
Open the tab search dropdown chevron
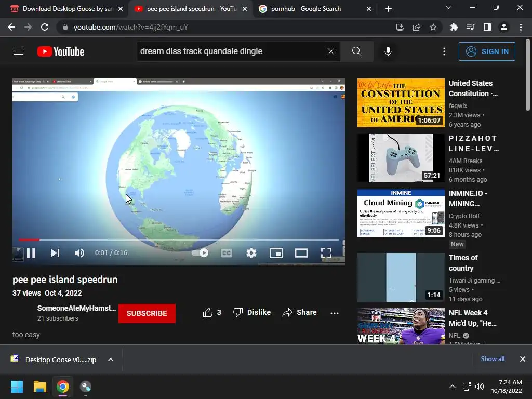pyautogui.click(x=448, y=7)
